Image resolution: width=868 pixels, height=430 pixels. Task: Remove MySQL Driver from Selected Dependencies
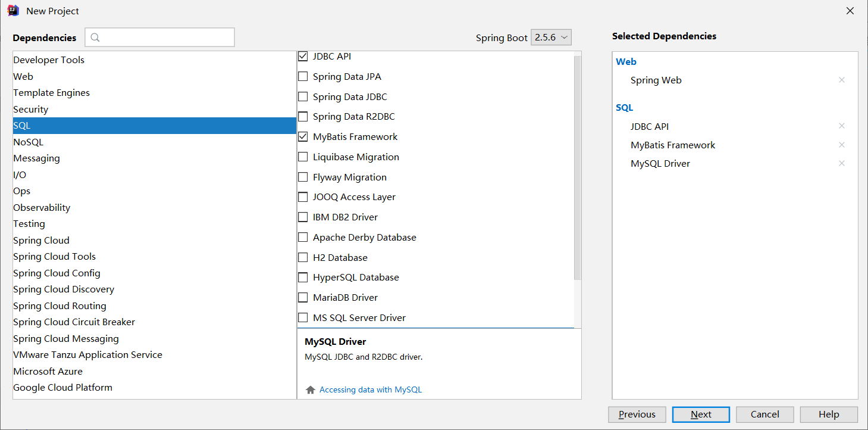pos(842,163)
